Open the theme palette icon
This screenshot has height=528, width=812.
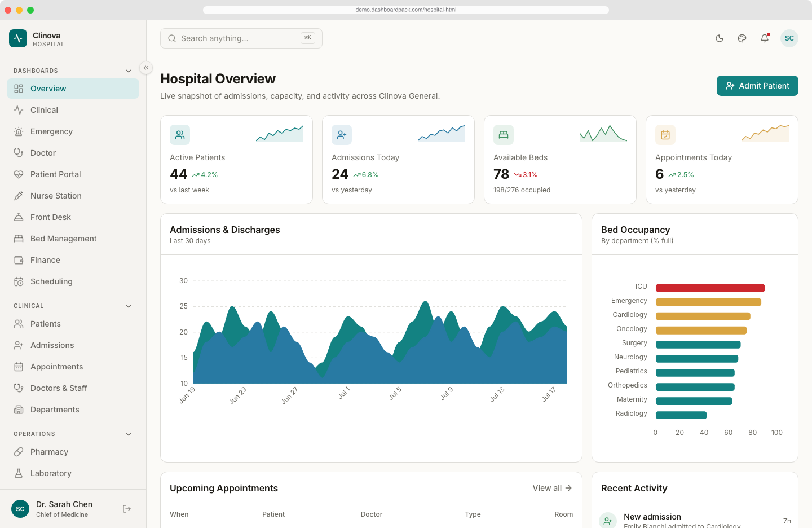(742, 38)
